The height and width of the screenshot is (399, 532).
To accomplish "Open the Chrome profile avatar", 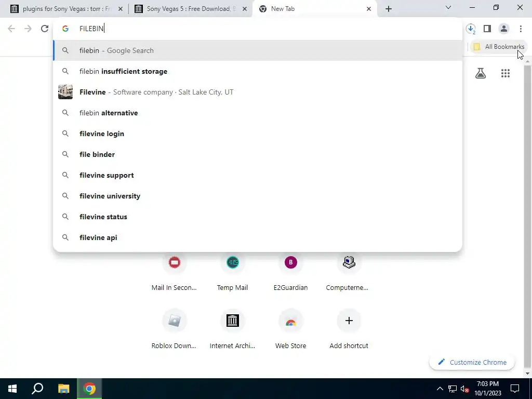I will (504, 29).
